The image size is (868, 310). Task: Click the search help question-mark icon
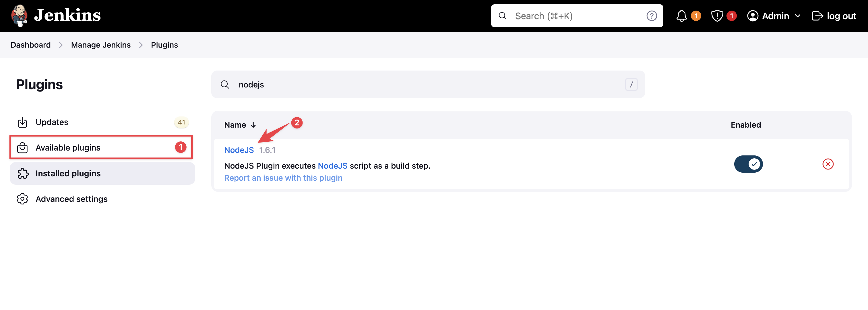[x=651, y=16]
